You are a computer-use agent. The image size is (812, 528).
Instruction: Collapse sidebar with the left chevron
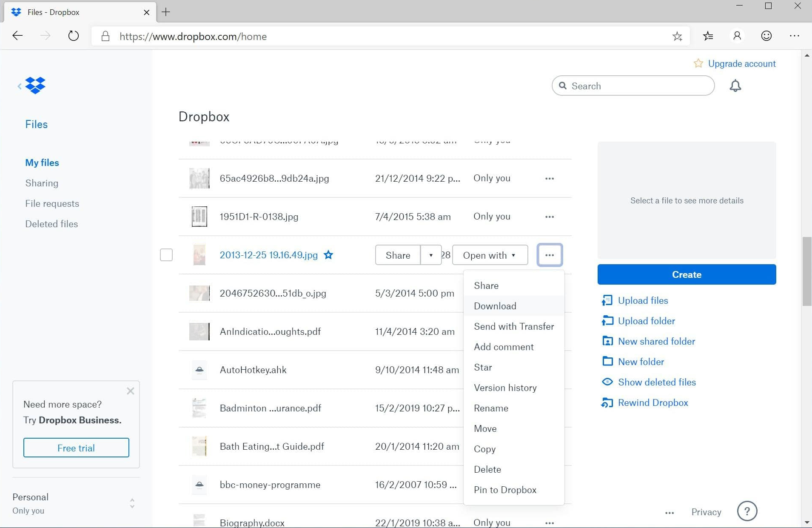coord(19,86)
